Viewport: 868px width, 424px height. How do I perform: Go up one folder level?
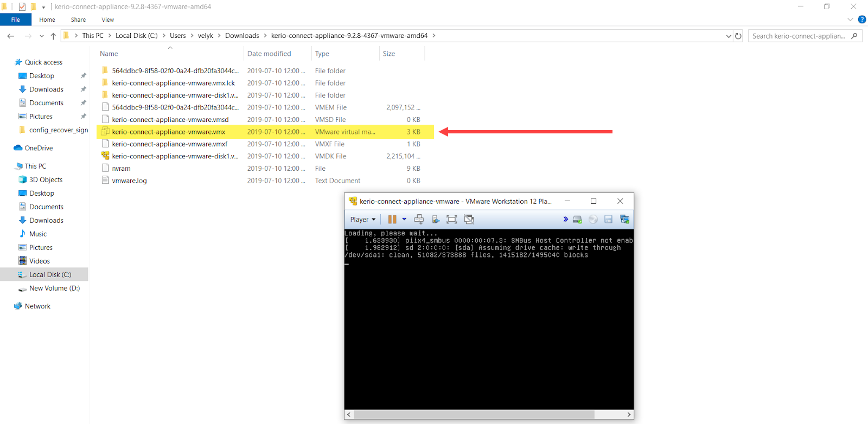[x=53, y=36]
